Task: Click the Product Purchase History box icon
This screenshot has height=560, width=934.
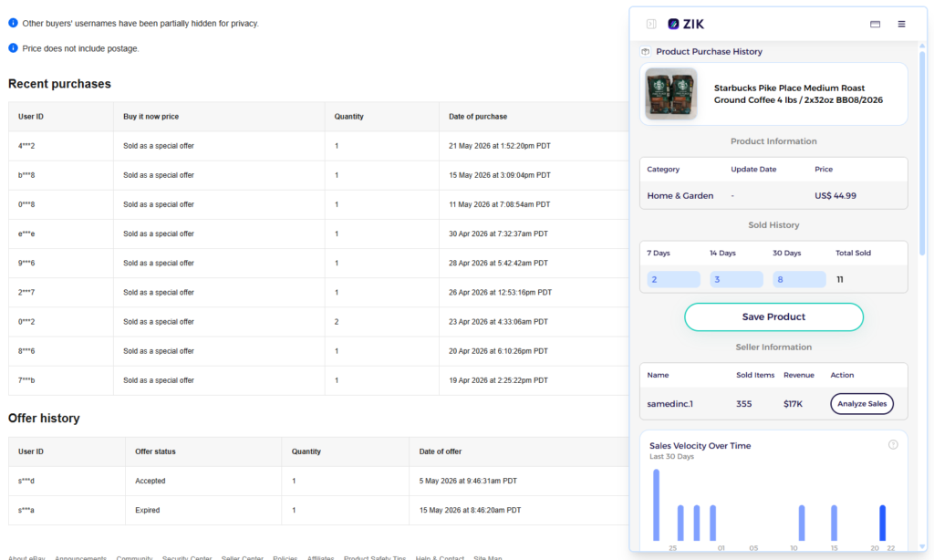Action: click(645, 52)
